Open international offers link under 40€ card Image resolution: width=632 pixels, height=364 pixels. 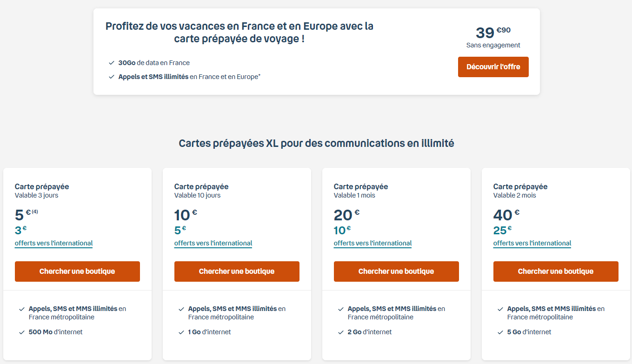(x=532, y=243)
